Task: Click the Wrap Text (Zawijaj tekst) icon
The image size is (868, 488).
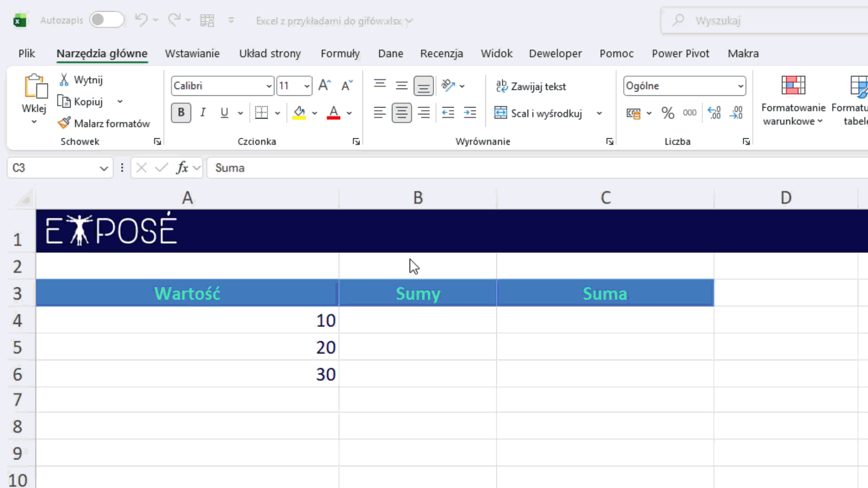Action: 501,86
